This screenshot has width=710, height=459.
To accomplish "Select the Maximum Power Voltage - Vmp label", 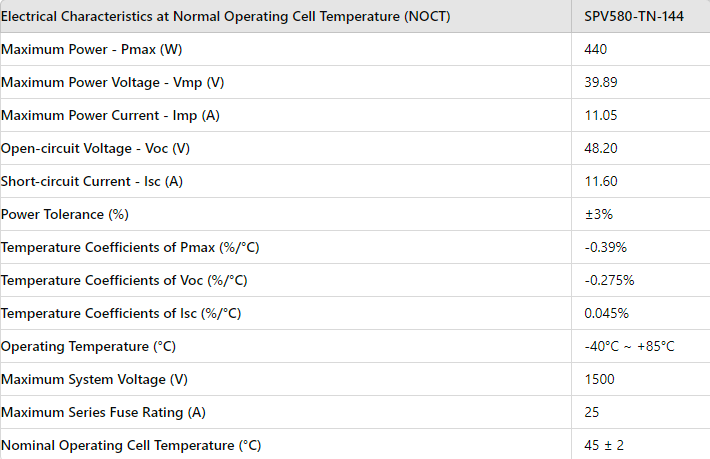I will tap(112, 82).
